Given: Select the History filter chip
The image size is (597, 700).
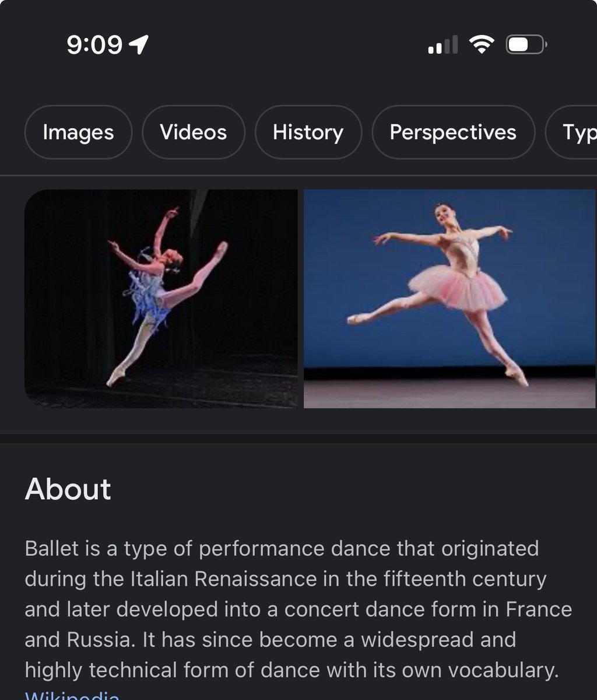Looking at the screenshot, I should click(308, 132).
